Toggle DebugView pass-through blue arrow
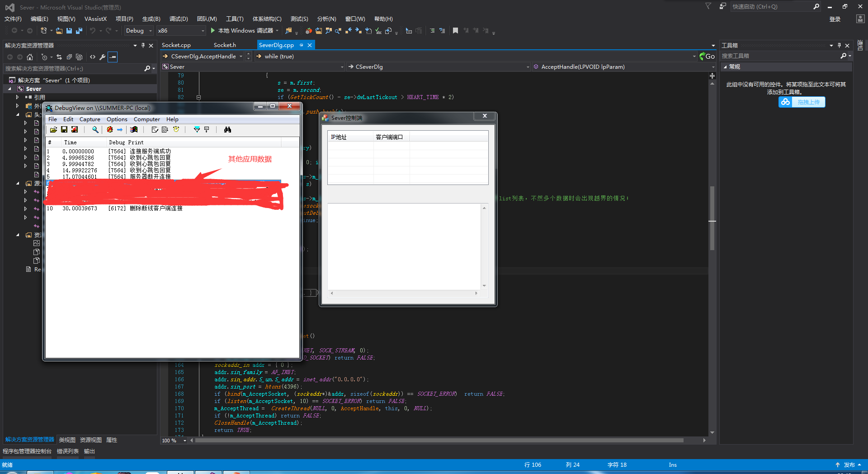This screenshot has width=868, height=474. pos(120,130)
